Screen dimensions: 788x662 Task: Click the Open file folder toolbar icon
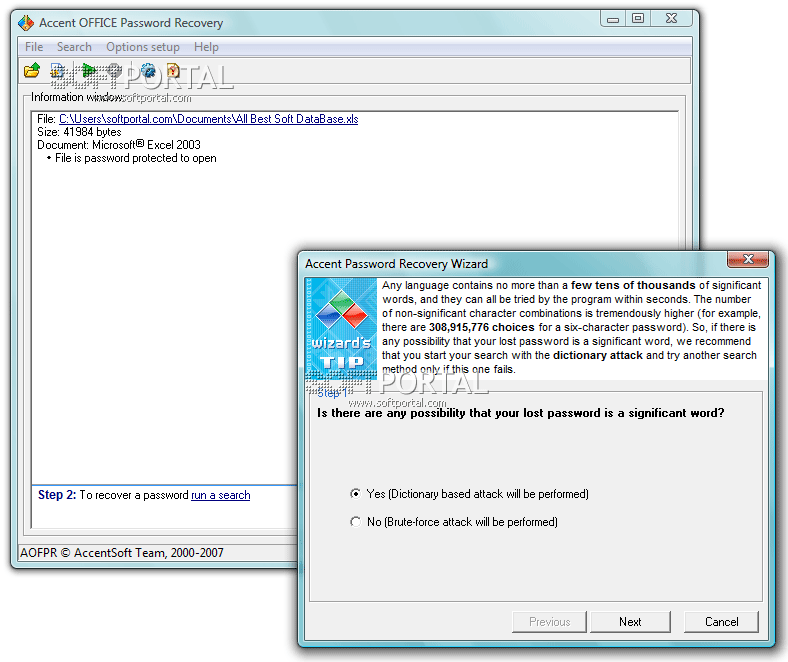coord(32,71)
